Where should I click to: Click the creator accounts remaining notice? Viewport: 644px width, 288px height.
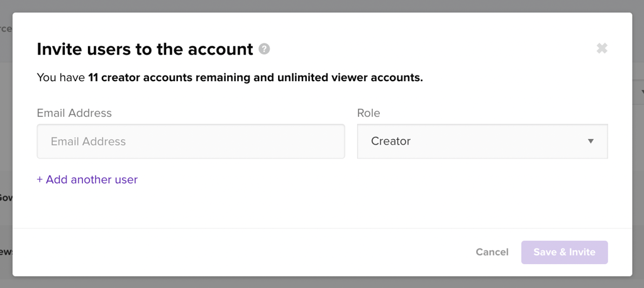pos(230,79)
